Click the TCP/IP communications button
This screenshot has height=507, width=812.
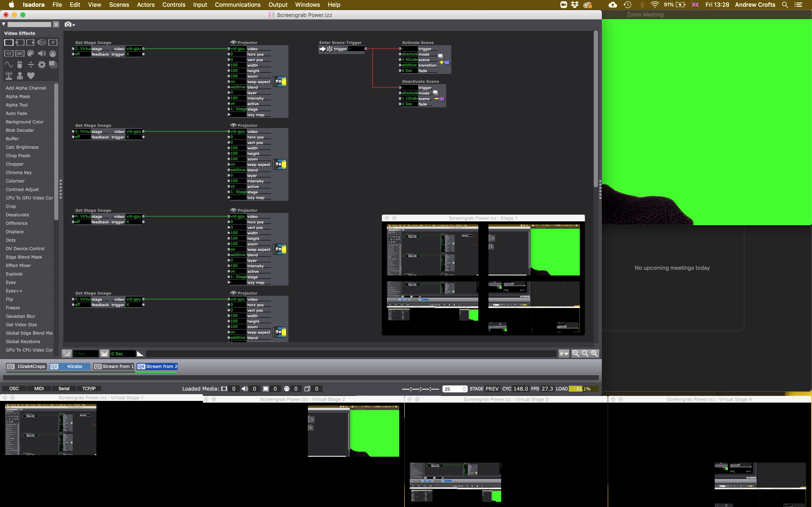(89, 388)
